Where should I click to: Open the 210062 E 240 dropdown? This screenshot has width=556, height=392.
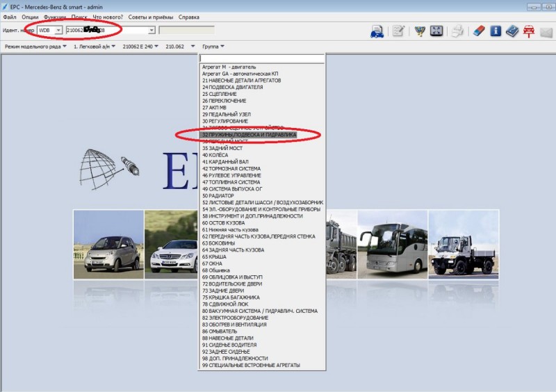pyautogui.click(x=140, y=47)
